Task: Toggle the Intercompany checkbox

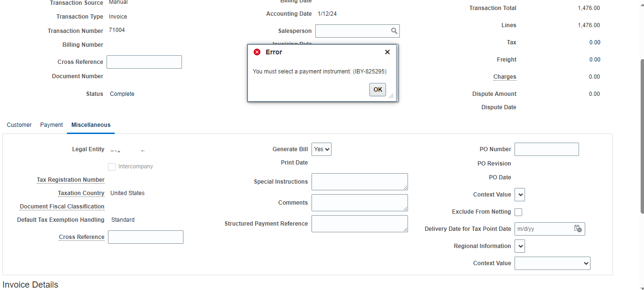Action: tap(112, 166)
